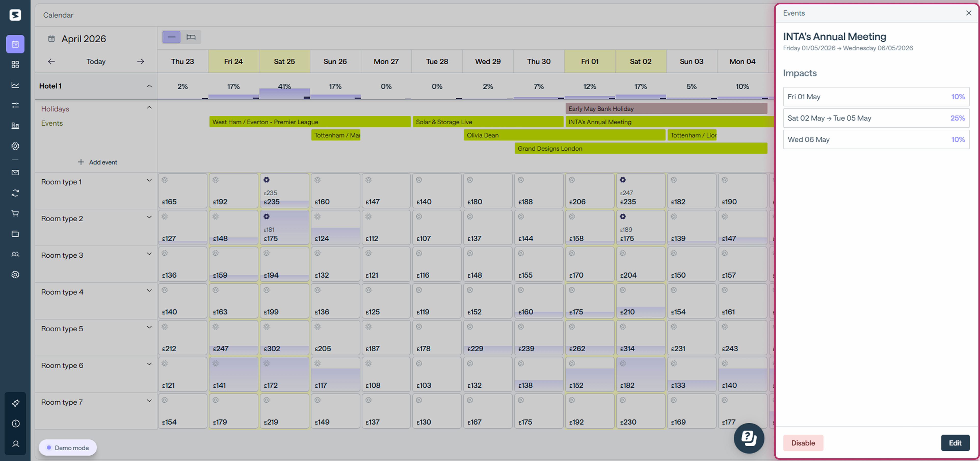This screenshot has width=980, height=461.
Task: Toggle Demo mode indicator
Action: [67, 448]
